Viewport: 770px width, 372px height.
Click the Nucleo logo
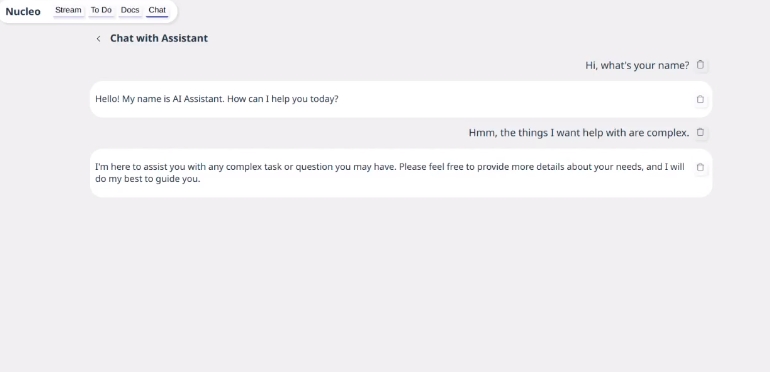pos(23,11)
